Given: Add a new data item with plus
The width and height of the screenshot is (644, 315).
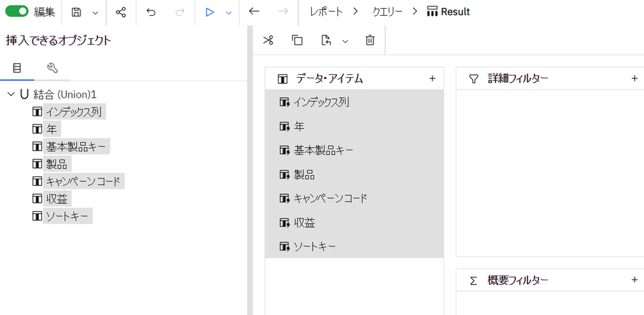Looking at the screenshot, I should tap(432, 79).
